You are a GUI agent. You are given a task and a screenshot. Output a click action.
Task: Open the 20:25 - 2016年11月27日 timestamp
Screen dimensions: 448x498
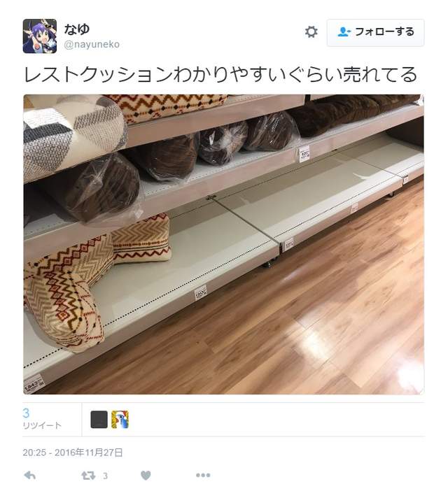(x=73, y=453)
